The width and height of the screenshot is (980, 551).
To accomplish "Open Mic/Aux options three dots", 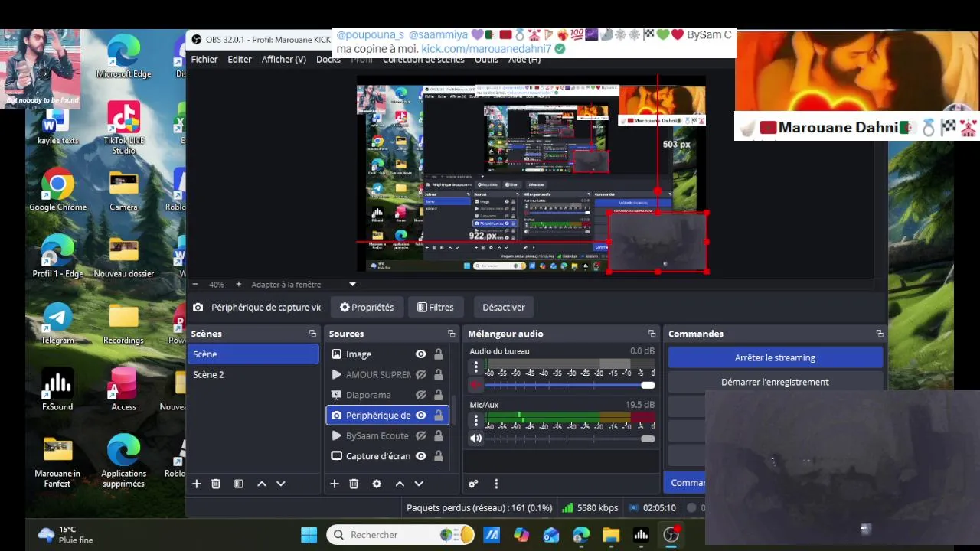I will coord(475,421).
